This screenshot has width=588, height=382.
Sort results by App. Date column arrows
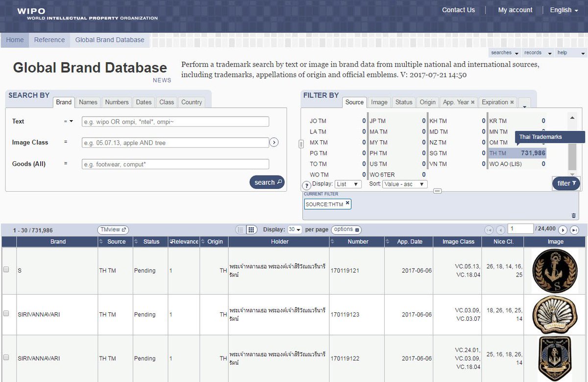point(388,242)
